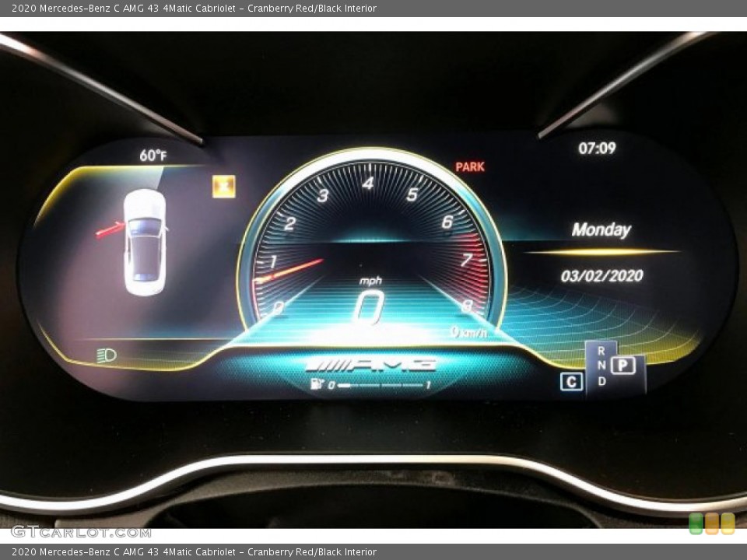The height and width of the screenshot is (560, 747).
Task: Click the fuel level bar gauge
Action: click(x=381, y=385)
